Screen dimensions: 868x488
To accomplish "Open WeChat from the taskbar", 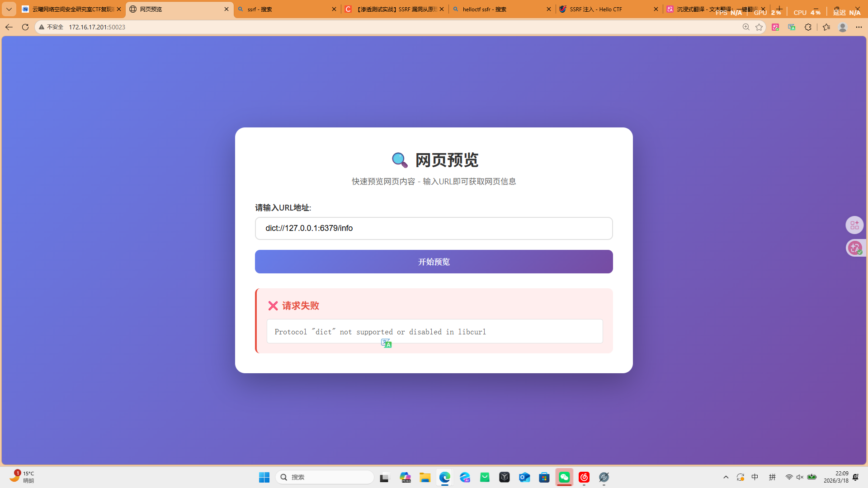I will (564, 477).
